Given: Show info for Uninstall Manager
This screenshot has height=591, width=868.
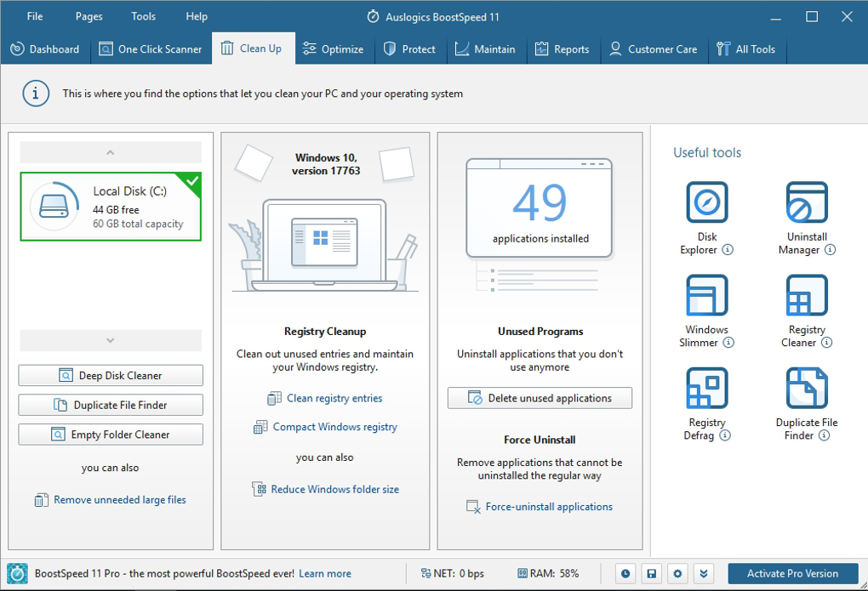Looking at the screenshot, I should tap(831, 249).
